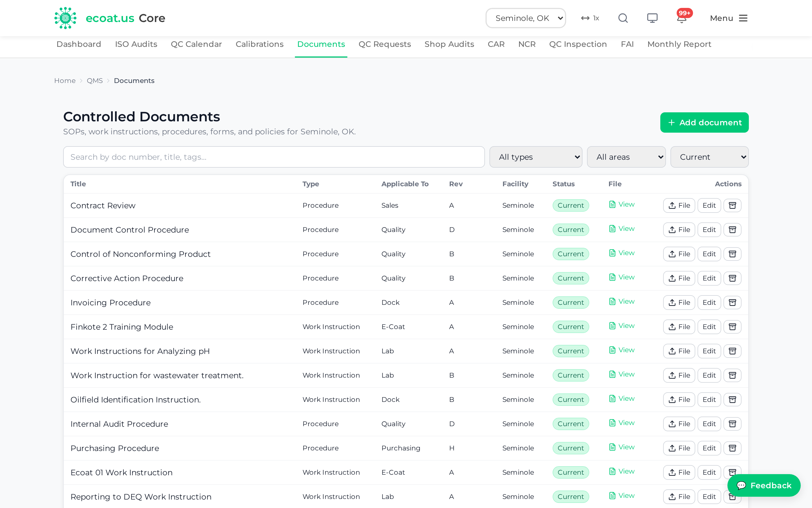
Task: Open the Feedback chat button
Action: pos(764,485)
